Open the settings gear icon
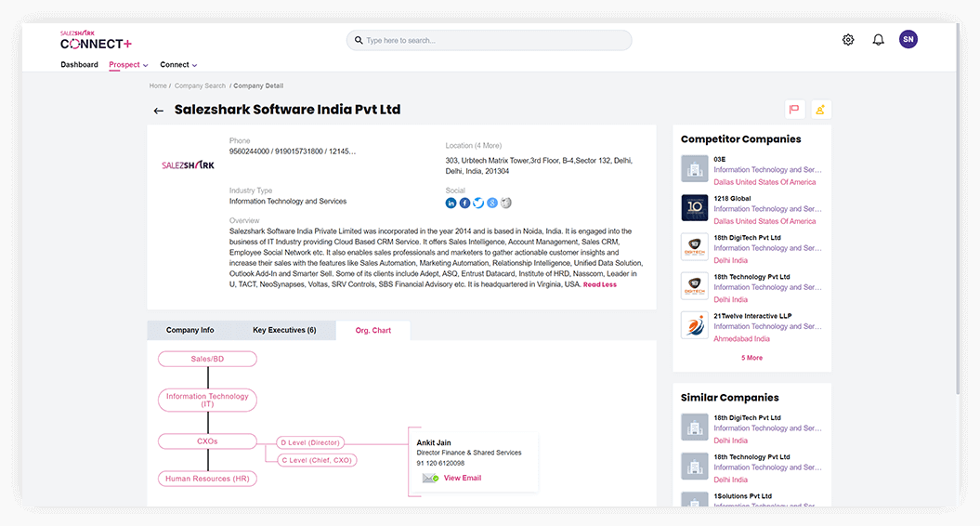 coord(847,40)
